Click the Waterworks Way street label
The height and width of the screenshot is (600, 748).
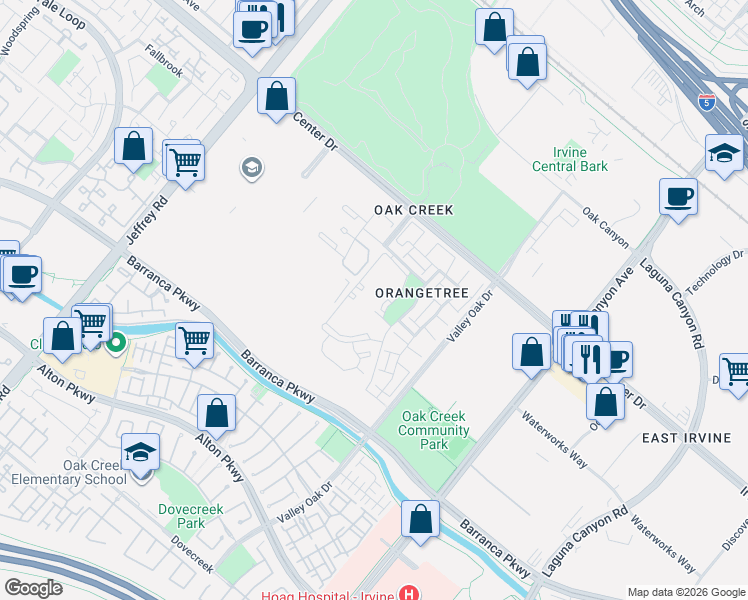555,440
